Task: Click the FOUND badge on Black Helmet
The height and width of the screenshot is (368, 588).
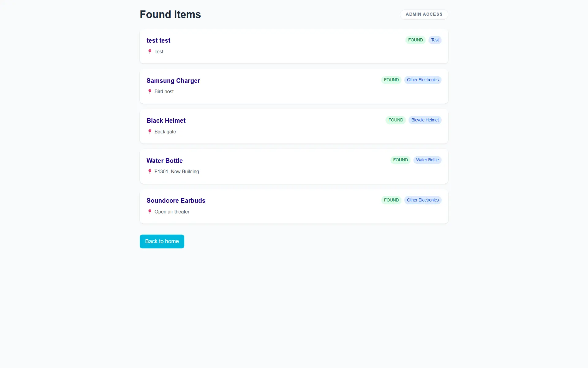Action: coord(396,120)
